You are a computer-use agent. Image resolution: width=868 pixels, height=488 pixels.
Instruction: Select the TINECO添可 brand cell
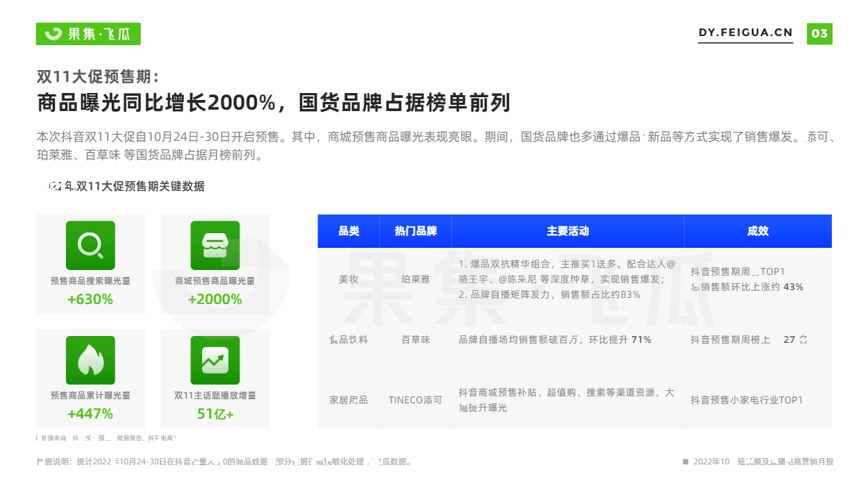point(415,400)
